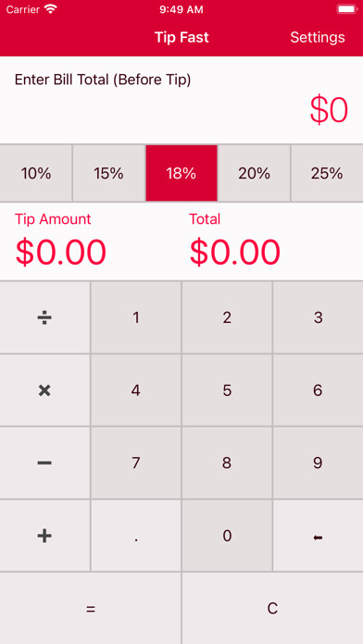The width and height of the screenshot is (363, 644).
Task: Tap the multiplication operator key
Action: point(44,390)
